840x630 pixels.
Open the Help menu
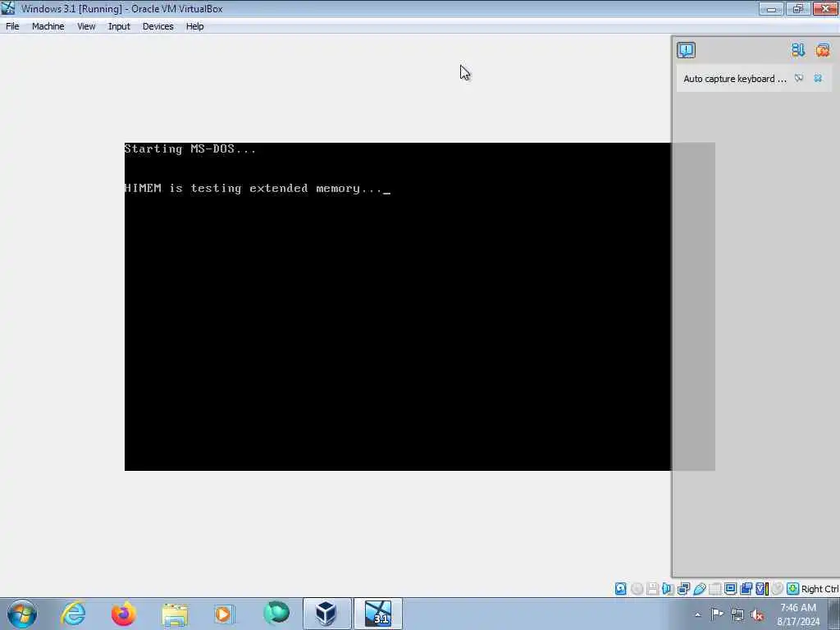194,26
